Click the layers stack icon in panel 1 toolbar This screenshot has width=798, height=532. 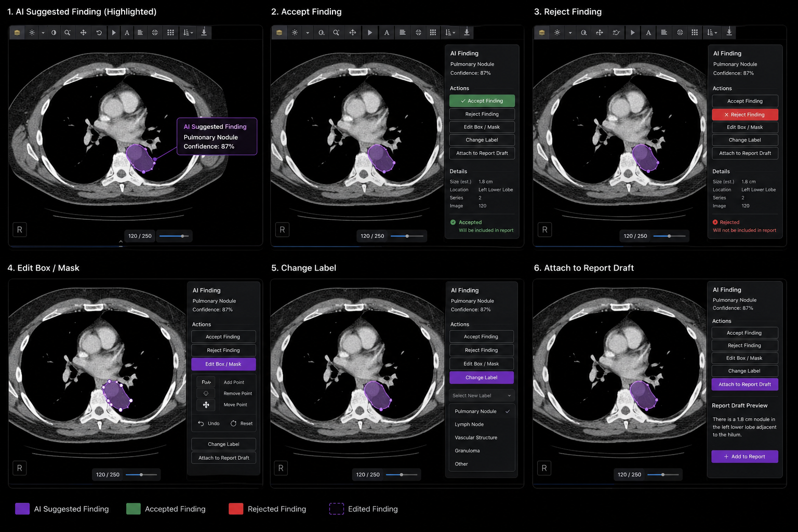[x=17, y=33]
